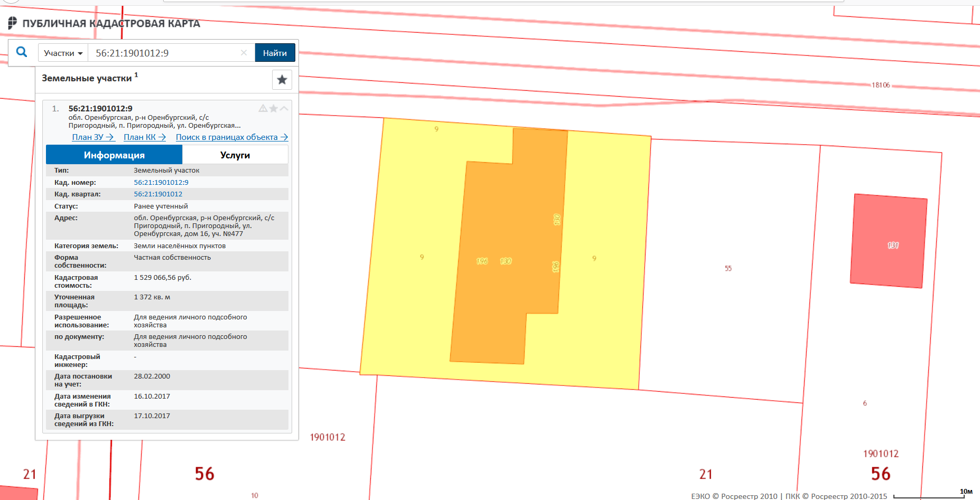Open favorites with the dark star button

[282, 80]
